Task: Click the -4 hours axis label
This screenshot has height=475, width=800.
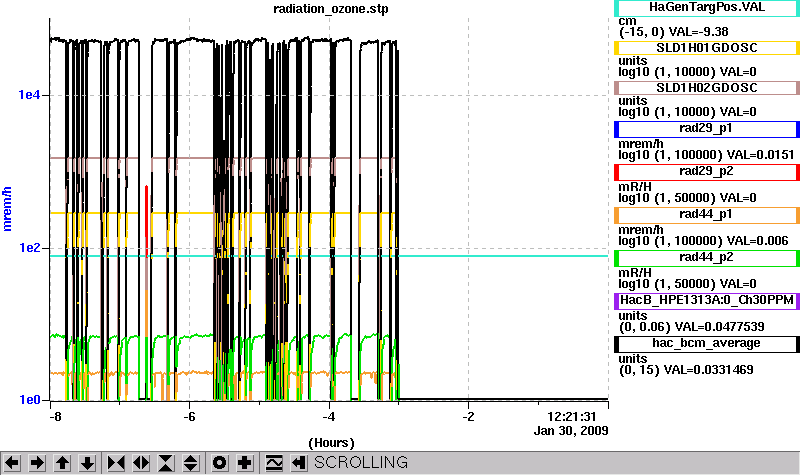Action: click(x=329, y=416)
